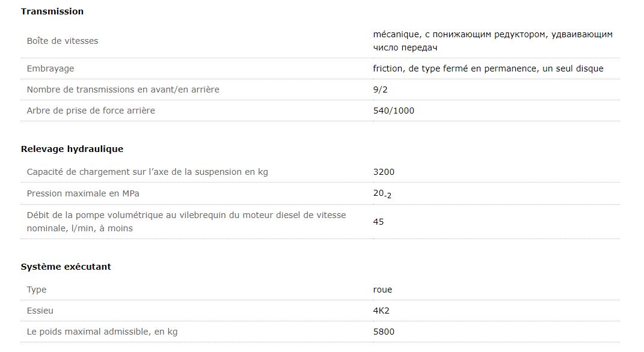This screenshot has width=644, height=352.
Task: Click Arbre de prise de force arrière
Action: [x=91, y=111]
